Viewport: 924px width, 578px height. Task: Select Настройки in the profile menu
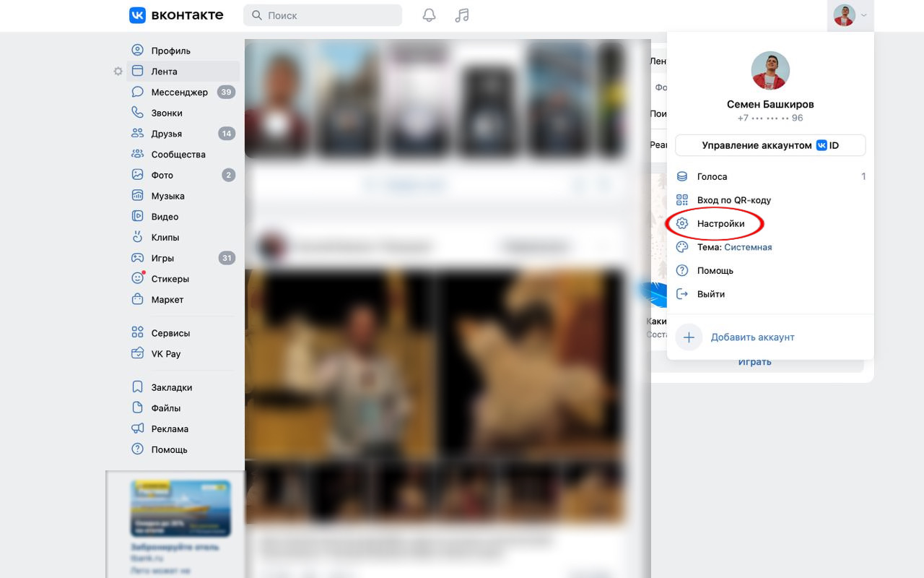click(x=720, y=224)
